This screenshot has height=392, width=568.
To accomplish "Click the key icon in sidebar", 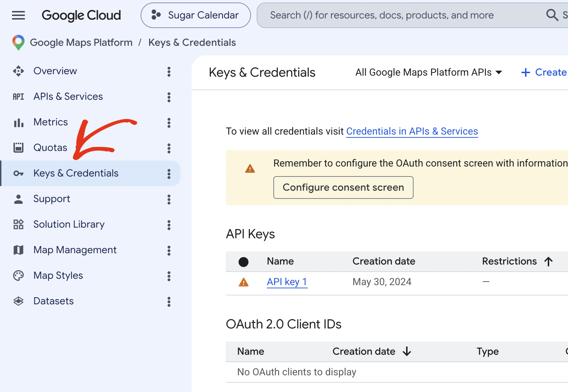I will click(18, 173).
